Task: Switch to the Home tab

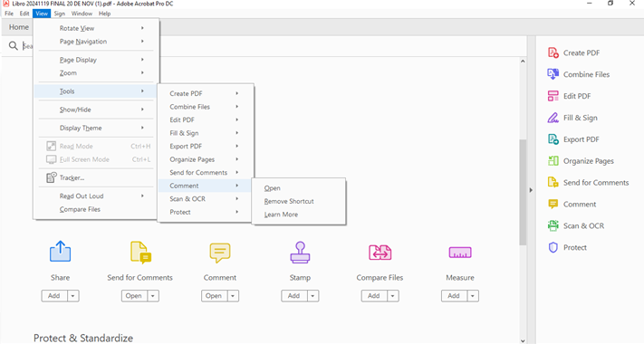Action: (x=19, y=27)
